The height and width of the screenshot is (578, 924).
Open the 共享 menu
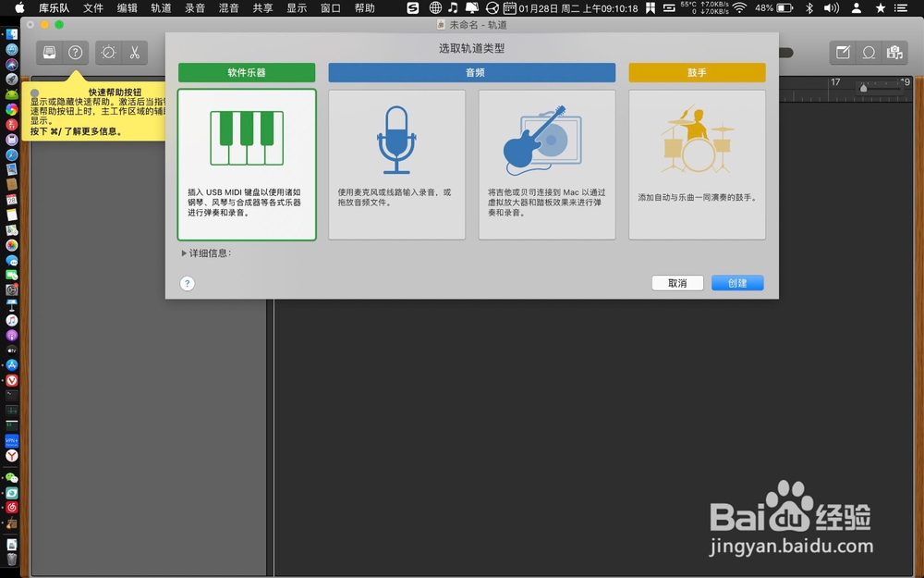pos(261,8)
